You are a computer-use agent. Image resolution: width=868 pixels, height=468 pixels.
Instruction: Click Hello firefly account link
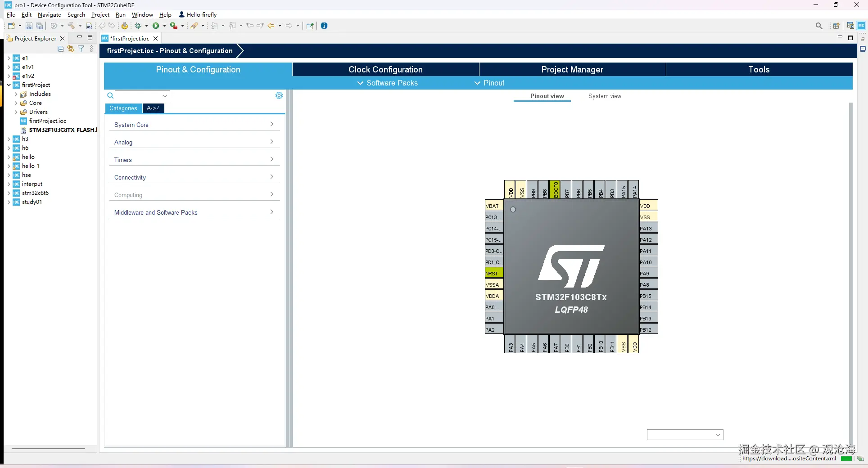pyautogui.click(x=198, y=15)
